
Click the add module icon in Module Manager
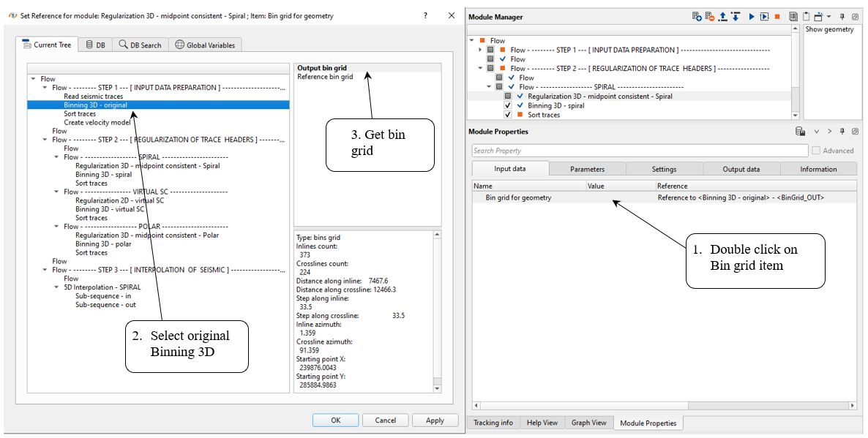tap(697, 17)
